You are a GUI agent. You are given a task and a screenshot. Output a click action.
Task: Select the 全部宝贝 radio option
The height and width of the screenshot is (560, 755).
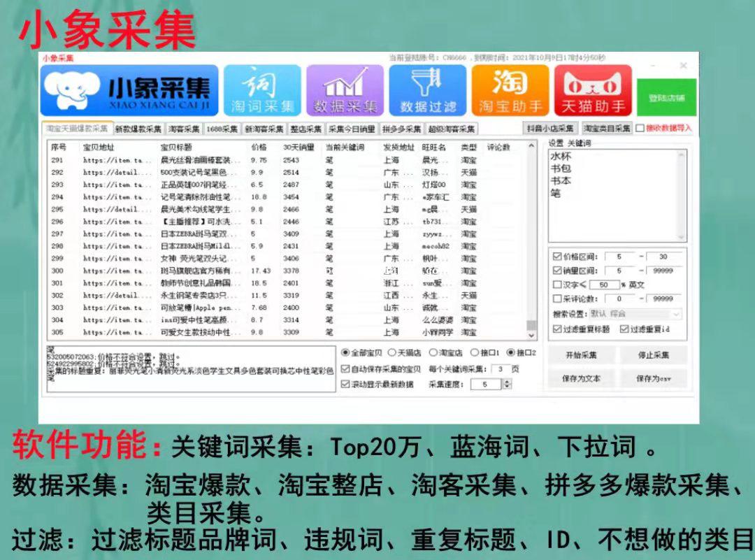(345, 352)
